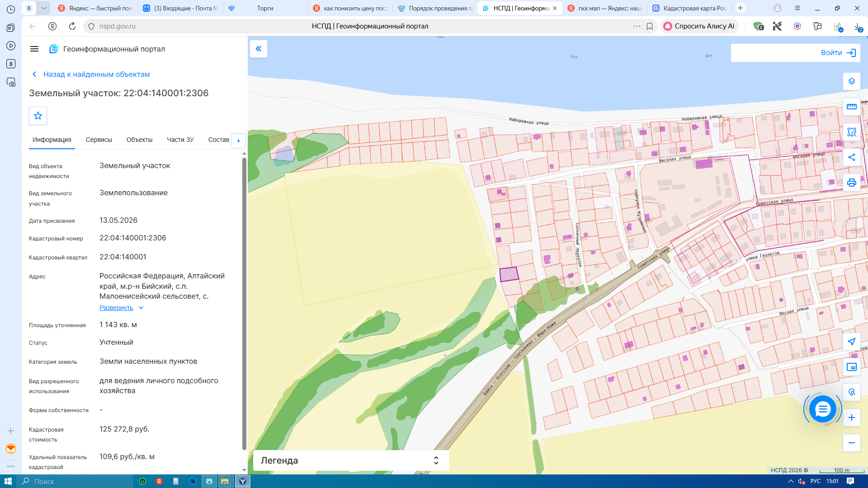
Task: Show more tabs with the right arrow
Action: click(x=239, y=141)
